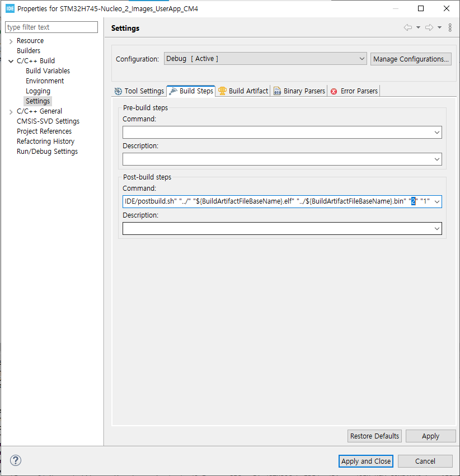Click the forward navigation arrow icon
This screenshot has height=476, width=460.
click(x=429, y=27)
